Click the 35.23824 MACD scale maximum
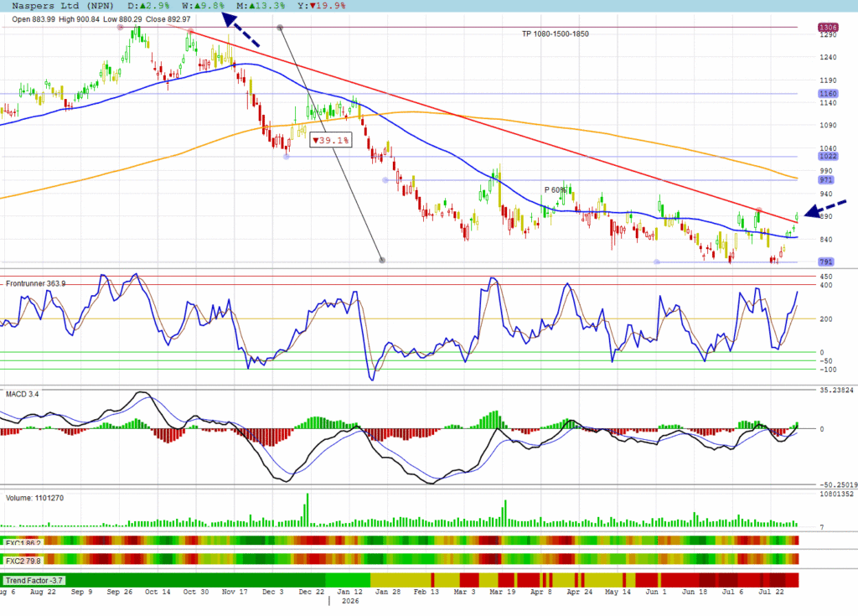The width and height of the screenshot is (858, 616). click(837, 391)
